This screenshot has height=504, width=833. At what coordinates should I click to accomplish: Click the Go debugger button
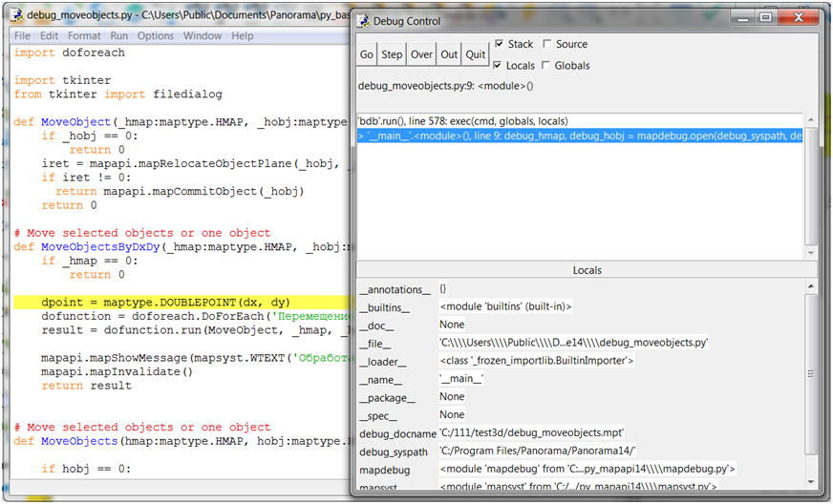[367, 55]
